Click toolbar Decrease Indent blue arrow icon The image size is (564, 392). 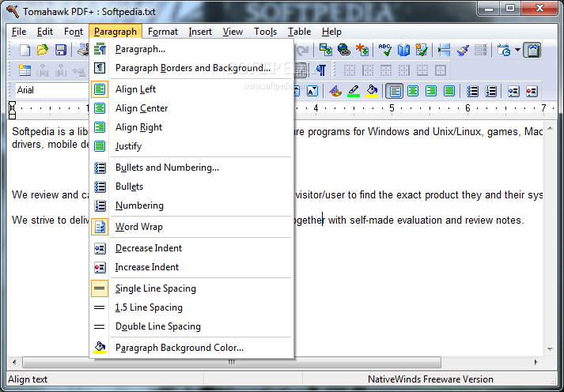[513, 91]
